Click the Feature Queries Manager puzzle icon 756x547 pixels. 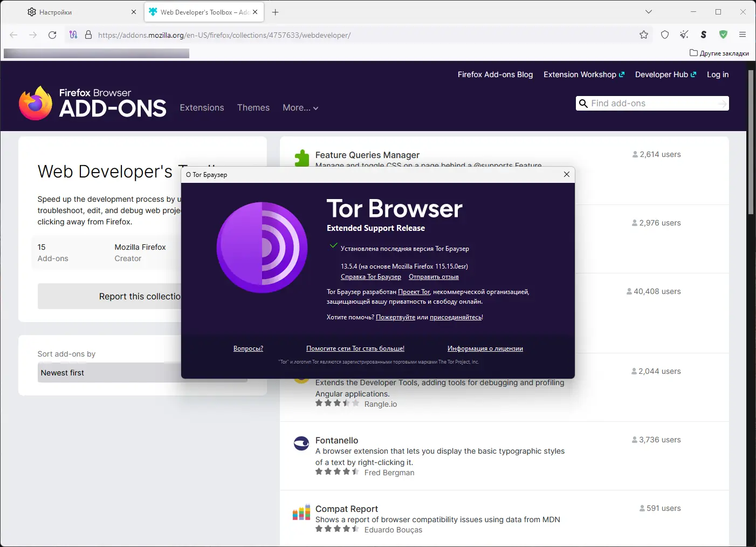coord(301,158)
